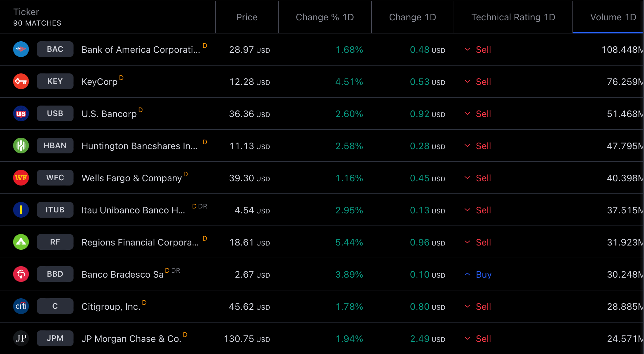
Task: Click the Bank of America logo icon
Action: click(x=21, y=49)
